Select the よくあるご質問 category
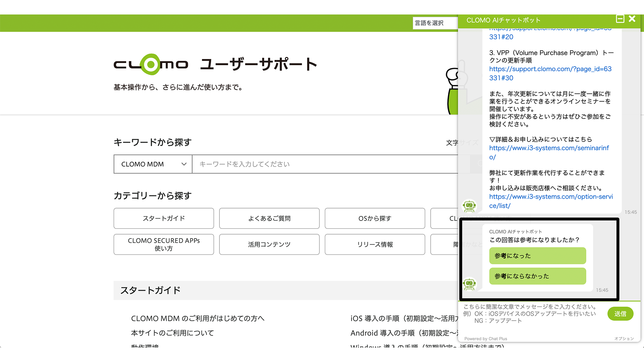644x362 pixels. point(269,218)
